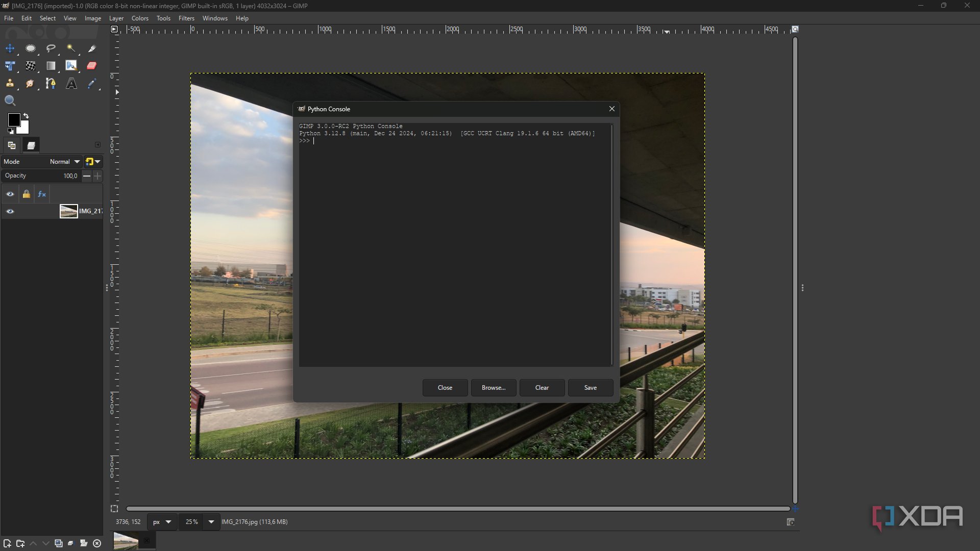Screen dimensions: 980x551
Task: Select the Move tool
Action: tap(10, 48)
